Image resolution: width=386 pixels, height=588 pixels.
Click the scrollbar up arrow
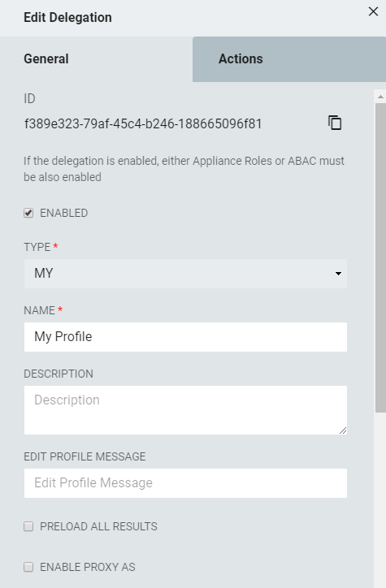point(380,97)
